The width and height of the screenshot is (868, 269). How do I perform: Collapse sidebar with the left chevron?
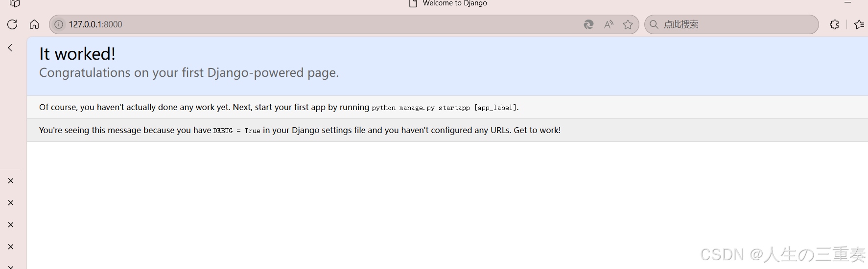(x=10, y=48)
